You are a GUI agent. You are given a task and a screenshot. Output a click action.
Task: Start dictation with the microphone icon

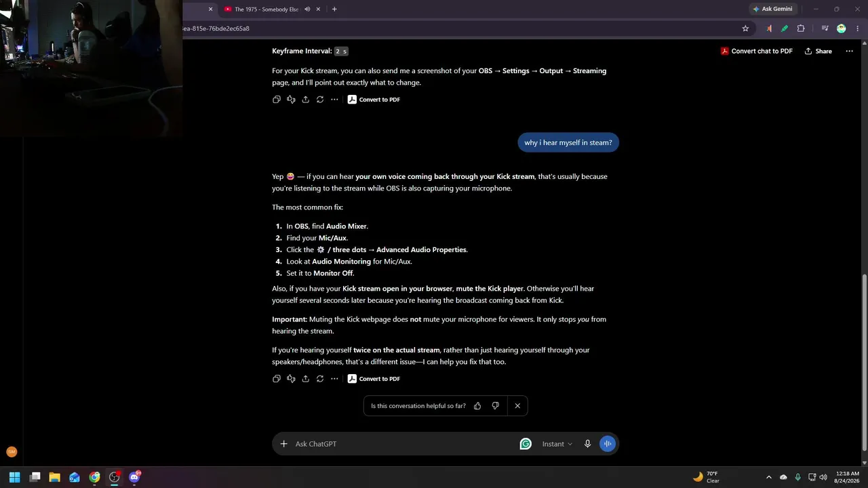coord(587,444)
